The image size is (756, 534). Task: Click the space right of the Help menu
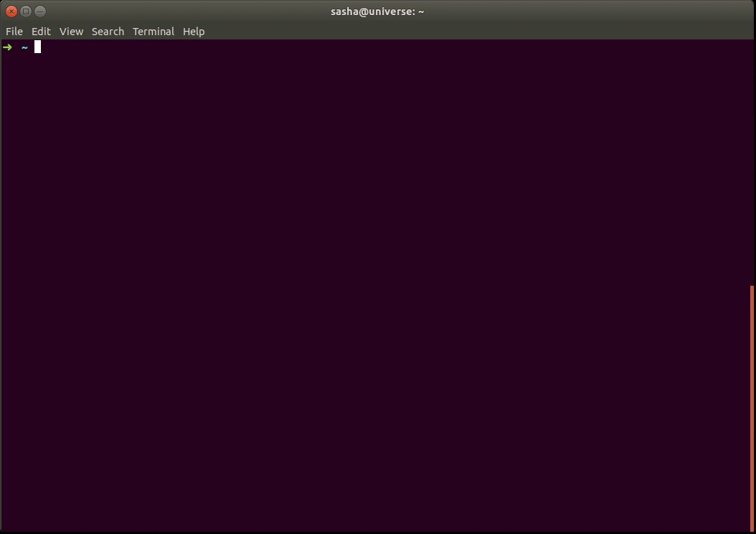(287, 31)
